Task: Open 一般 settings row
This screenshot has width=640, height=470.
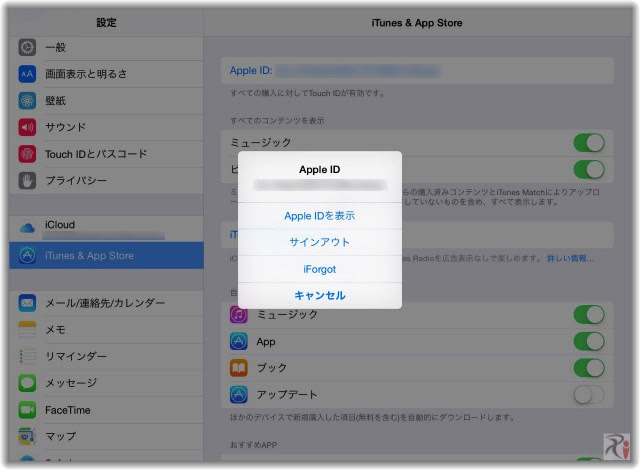Action: (106, 48)
